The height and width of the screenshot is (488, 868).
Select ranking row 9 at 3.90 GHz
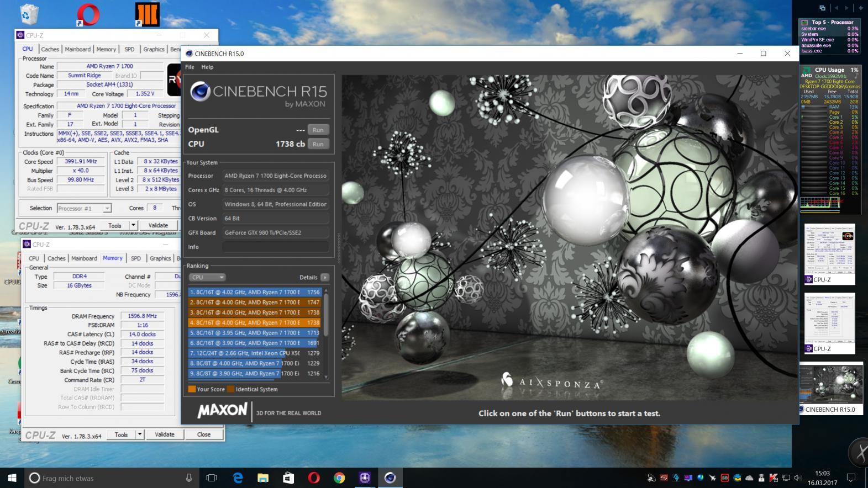tap(255, 374)
